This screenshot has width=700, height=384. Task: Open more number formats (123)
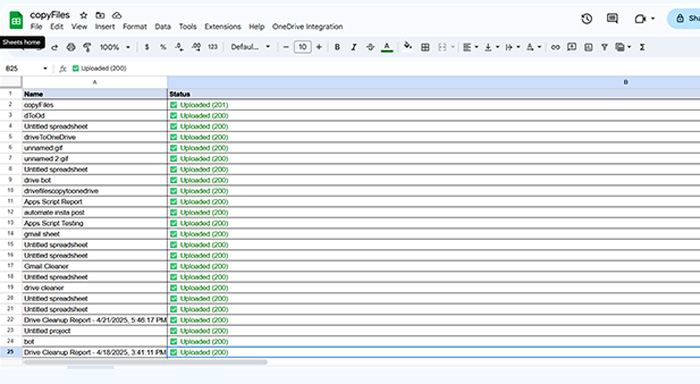click(212, 47)
